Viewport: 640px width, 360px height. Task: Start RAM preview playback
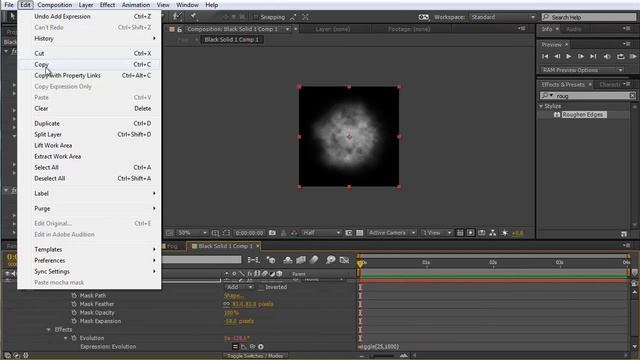pos(633,57)
